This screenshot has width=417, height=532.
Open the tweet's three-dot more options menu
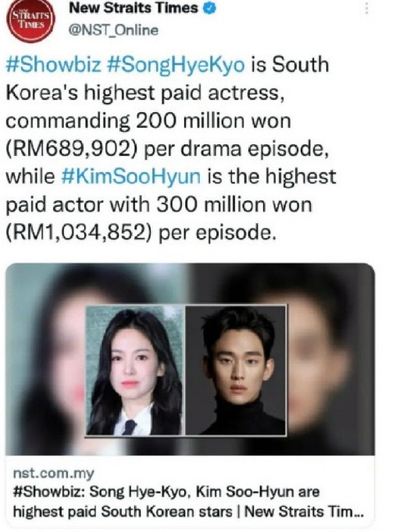coord(366,9)
